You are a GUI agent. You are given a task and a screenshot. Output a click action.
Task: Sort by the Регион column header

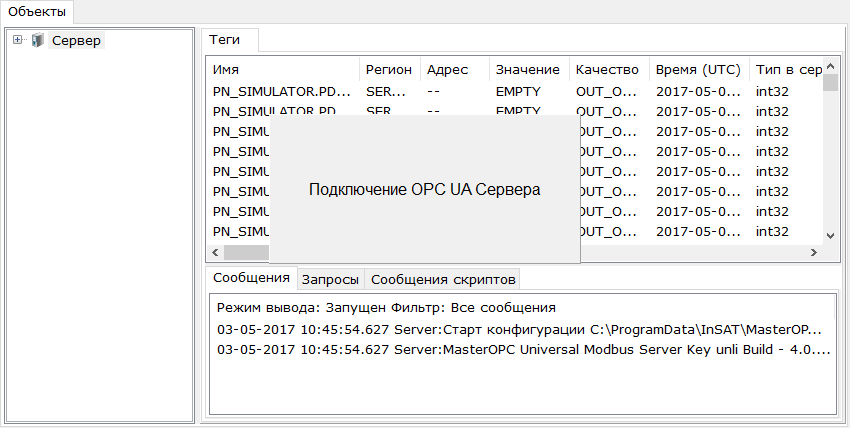pyautogui.click(x=390, y=70)
